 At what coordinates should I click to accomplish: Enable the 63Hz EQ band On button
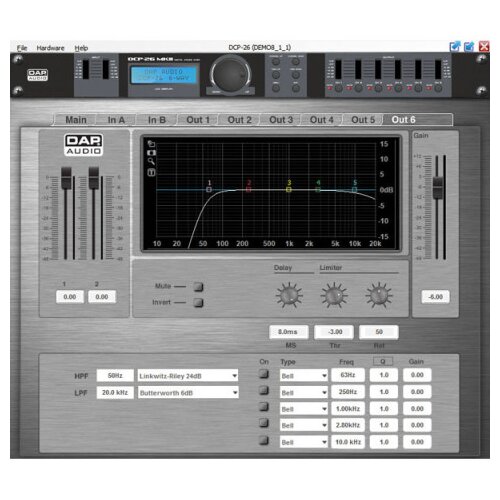click(x=264, y=374)
